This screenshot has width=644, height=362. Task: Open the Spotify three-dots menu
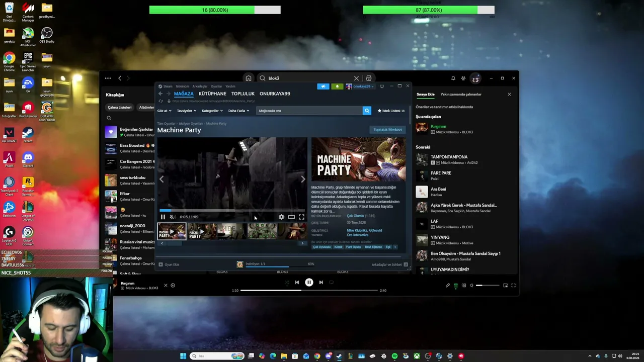[108, 78]
